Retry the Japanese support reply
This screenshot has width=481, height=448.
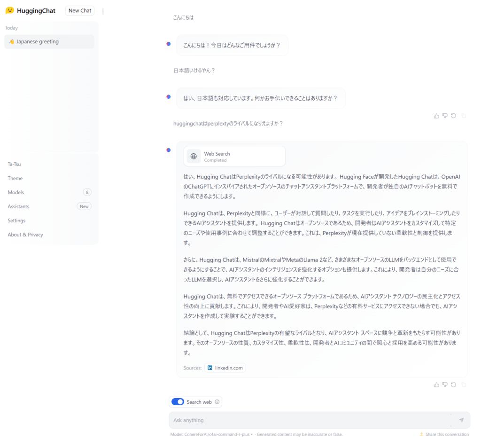[453, 116]
